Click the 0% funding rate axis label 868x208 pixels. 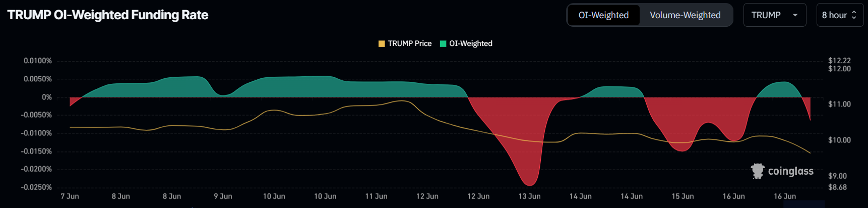47,97
